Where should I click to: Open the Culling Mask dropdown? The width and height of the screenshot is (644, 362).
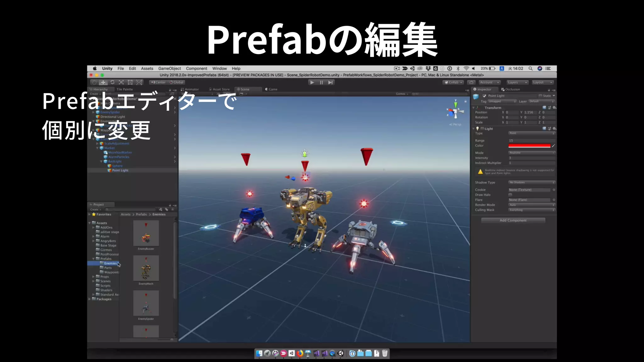point(532,210)
